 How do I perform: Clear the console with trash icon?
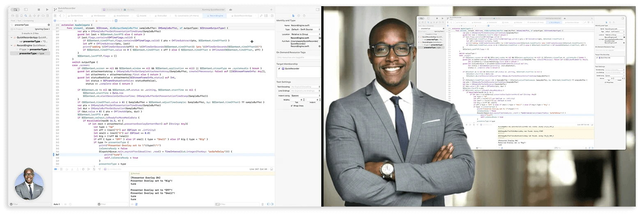pyautogui.click(x=262, y=204)
